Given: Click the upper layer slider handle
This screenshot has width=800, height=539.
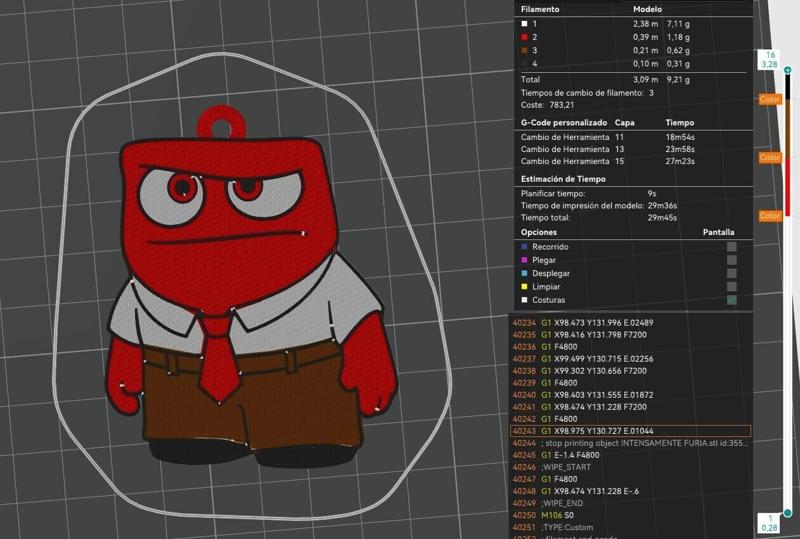Looking at the screenshot, I should [x=788, y=70].
